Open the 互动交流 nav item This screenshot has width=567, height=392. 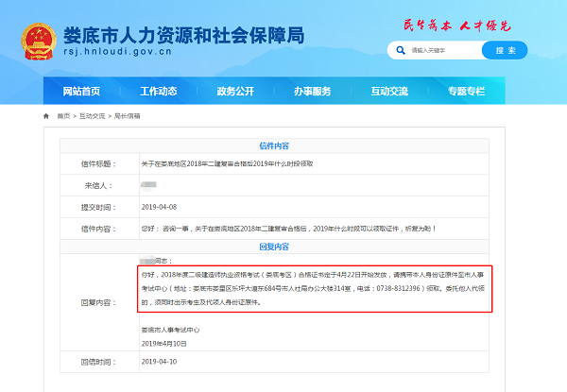pos(389,91)
